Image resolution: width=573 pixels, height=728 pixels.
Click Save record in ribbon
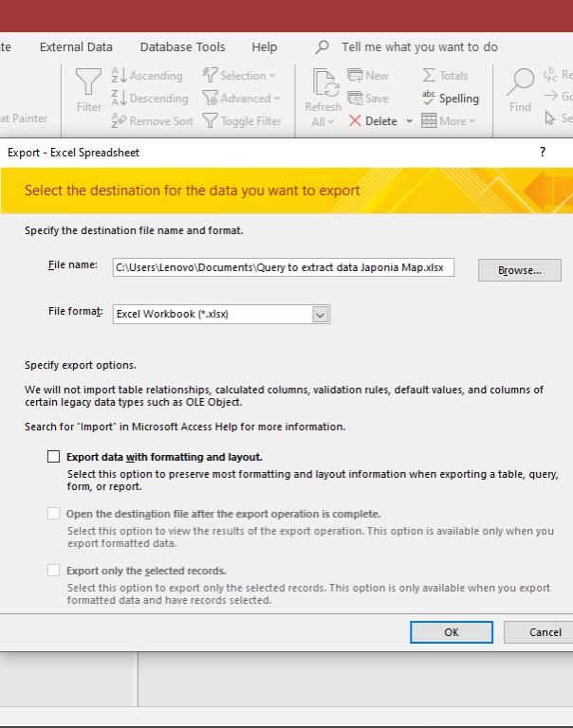(x=368, y=98)
